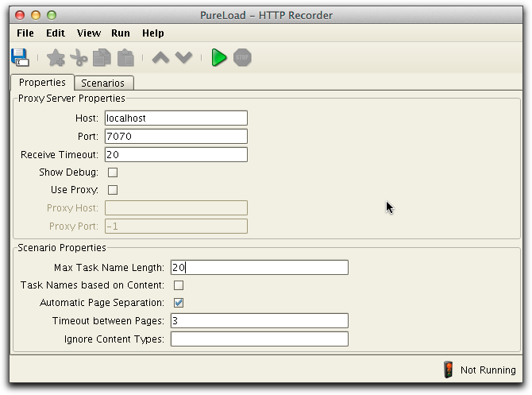Click the grey Stop sign icon

pyautogui.click(x=242, y=57)
